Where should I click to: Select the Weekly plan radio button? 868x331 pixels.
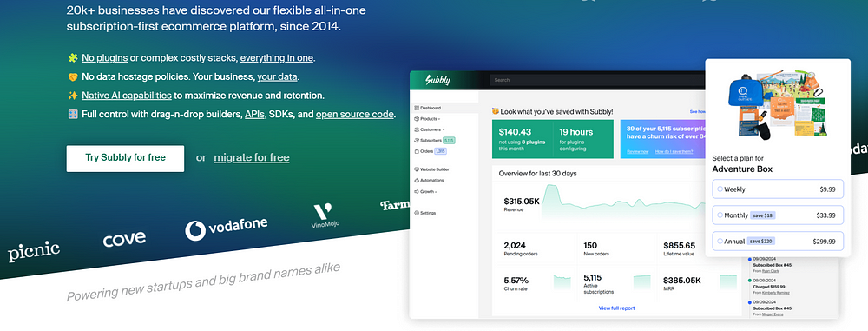coord(720,189)
